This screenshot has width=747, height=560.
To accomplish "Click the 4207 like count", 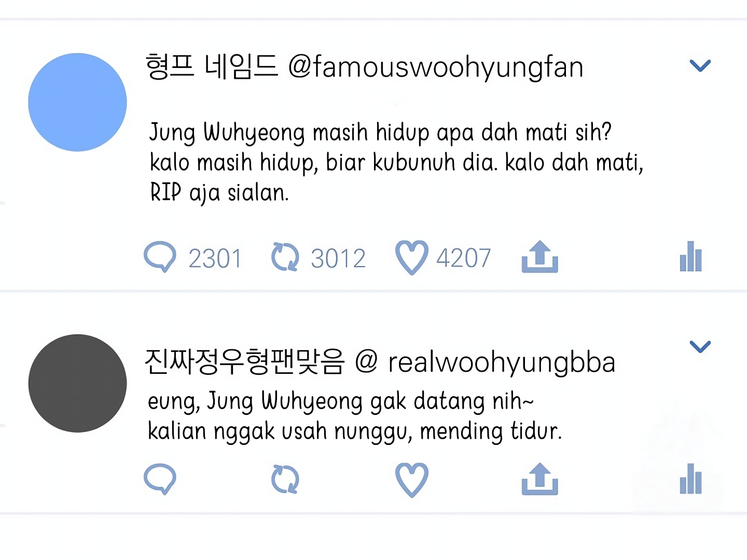I will [x=463, y=258].
